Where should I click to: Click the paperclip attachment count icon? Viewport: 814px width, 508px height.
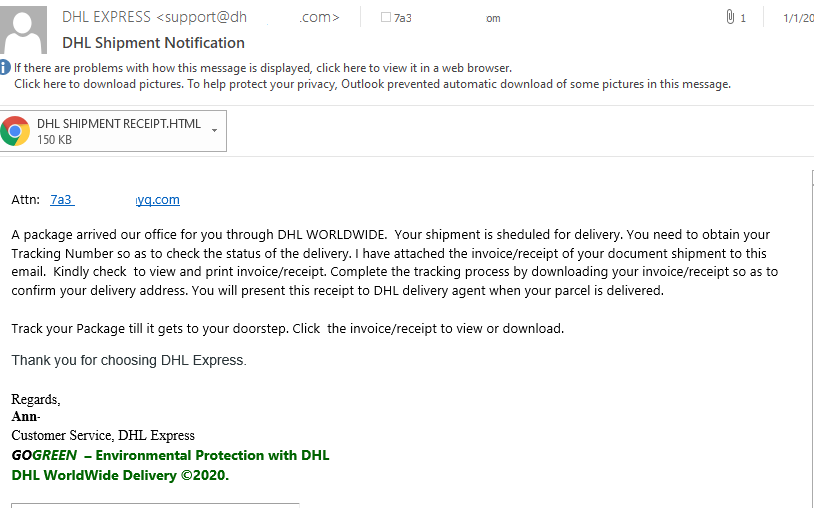(730, 18)
